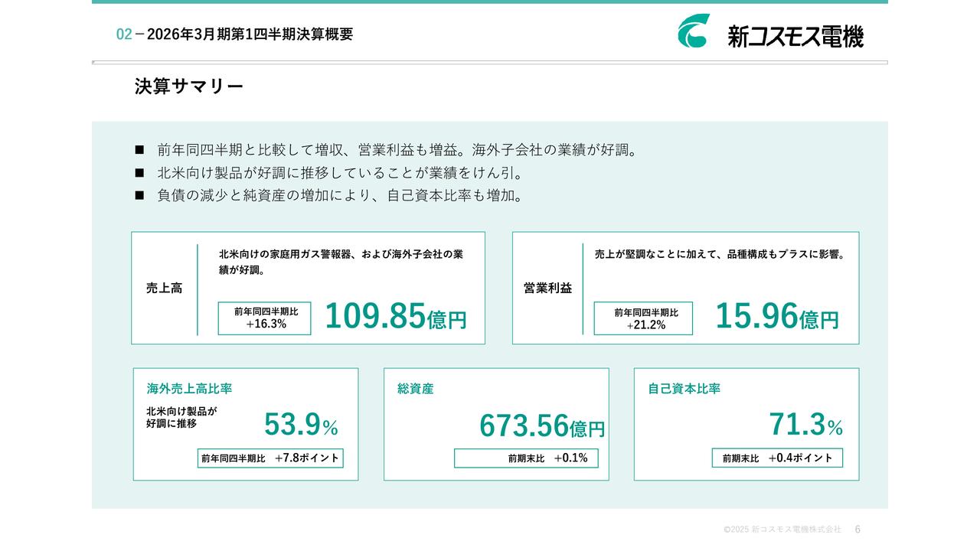Click the 新コスモス電機 company name text
Screen dimensions: 980x551
[795, 35]
